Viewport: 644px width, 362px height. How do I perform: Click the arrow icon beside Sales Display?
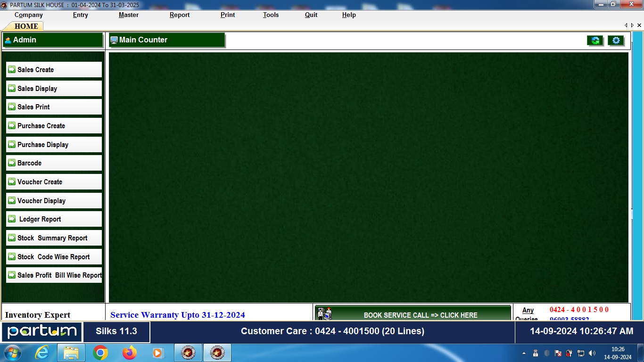tap(12, 88)
